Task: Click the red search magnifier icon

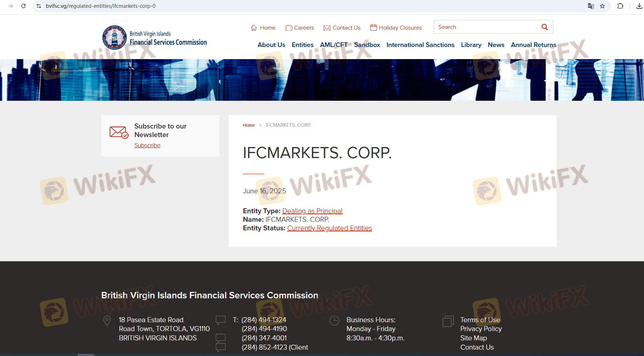Action: pyautogui.click(x=544, y=27)
